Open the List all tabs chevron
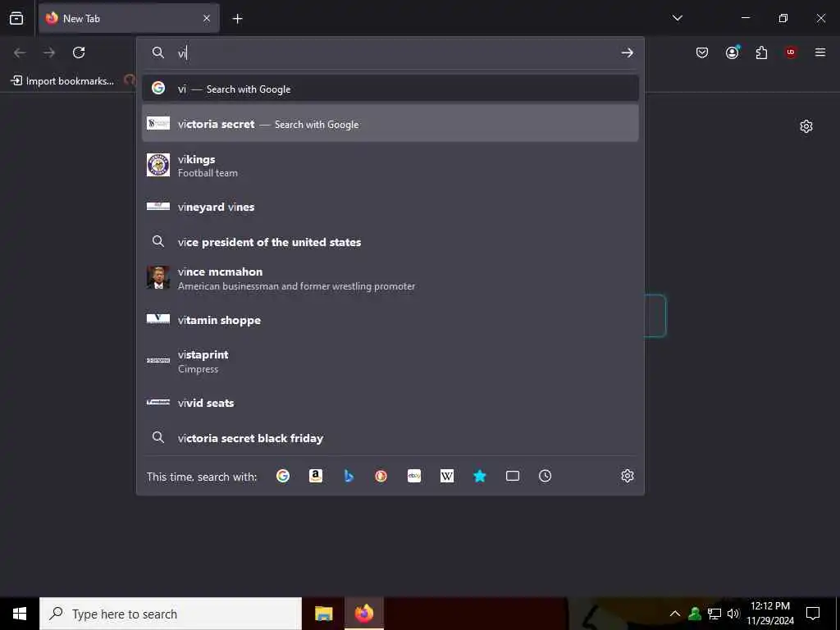 [x=677, y=18]
